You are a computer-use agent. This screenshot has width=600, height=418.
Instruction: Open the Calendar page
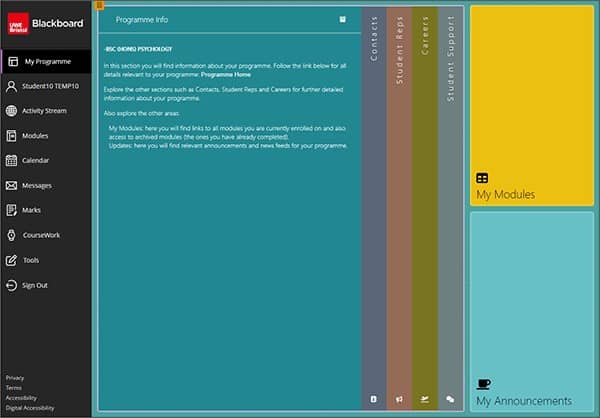coord(46,160)
